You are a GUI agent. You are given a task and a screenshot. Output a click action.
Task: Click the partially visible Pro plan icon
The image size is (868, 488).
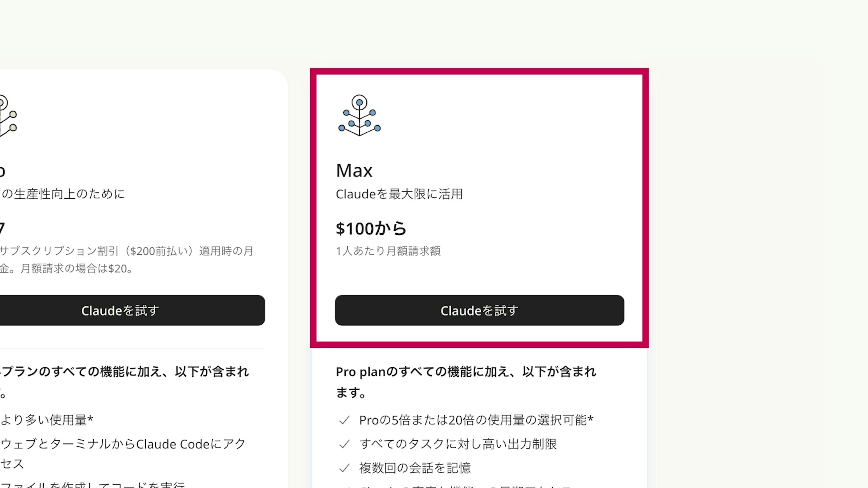coord(7,115)
